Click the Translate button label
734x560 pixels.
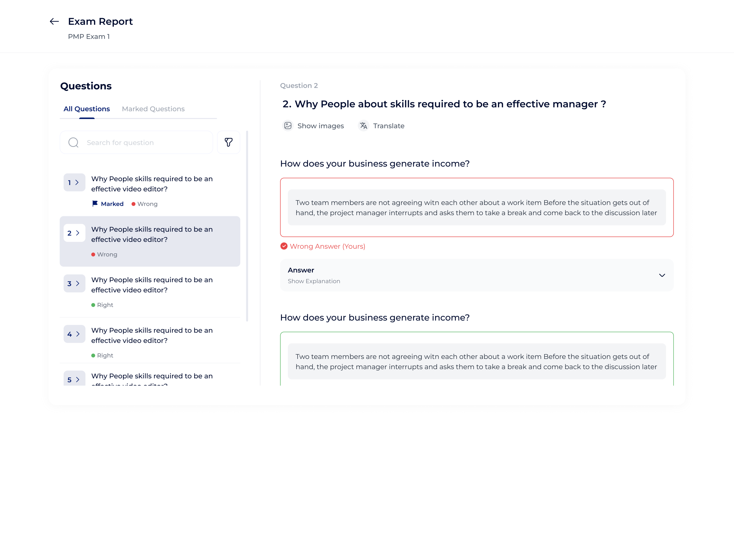click(x=389, y=126)
